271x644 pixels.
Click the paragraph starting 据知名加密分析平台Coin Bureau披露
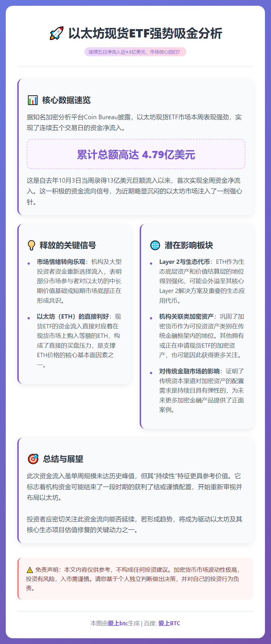tap(134, 122)
